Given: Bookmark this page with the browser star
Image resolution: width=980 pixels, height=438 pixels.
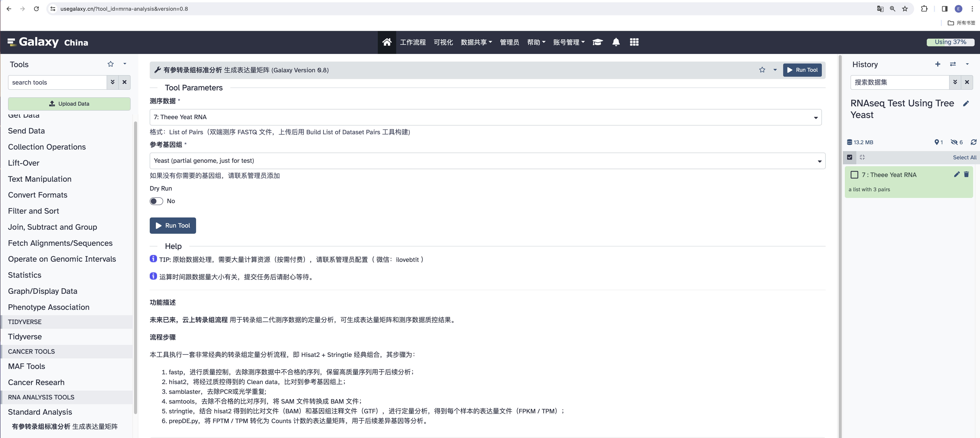Looking at the screenshot, I should coord(905,9).
